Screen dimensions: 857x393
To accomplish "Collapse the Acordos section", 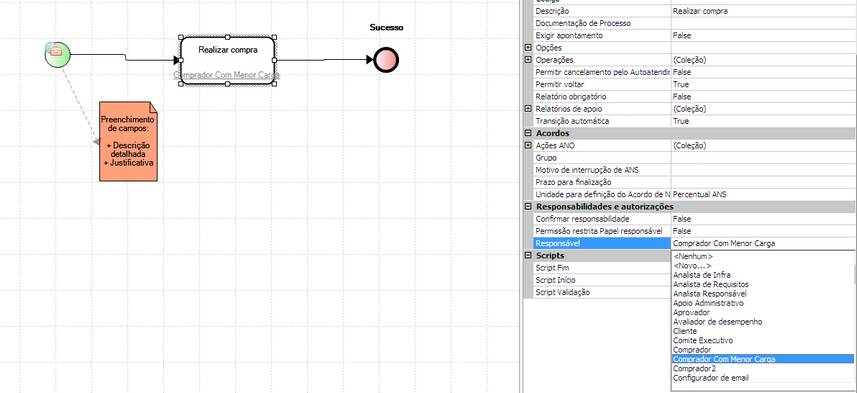I will [x=528, y=133].
